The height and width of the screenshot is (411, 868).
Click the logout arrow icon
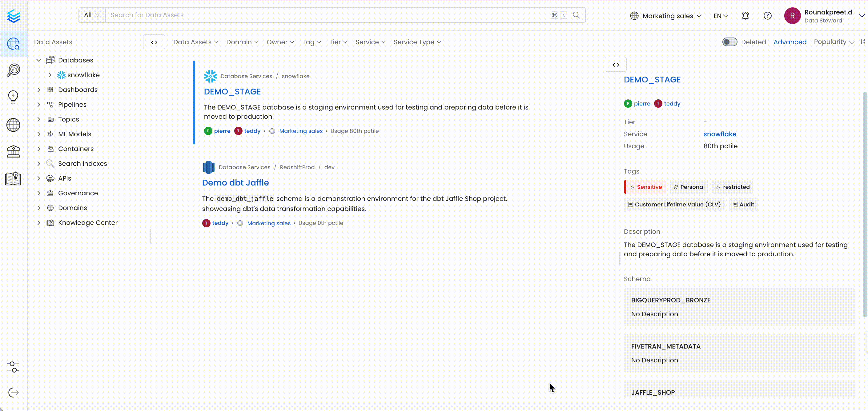13,393
